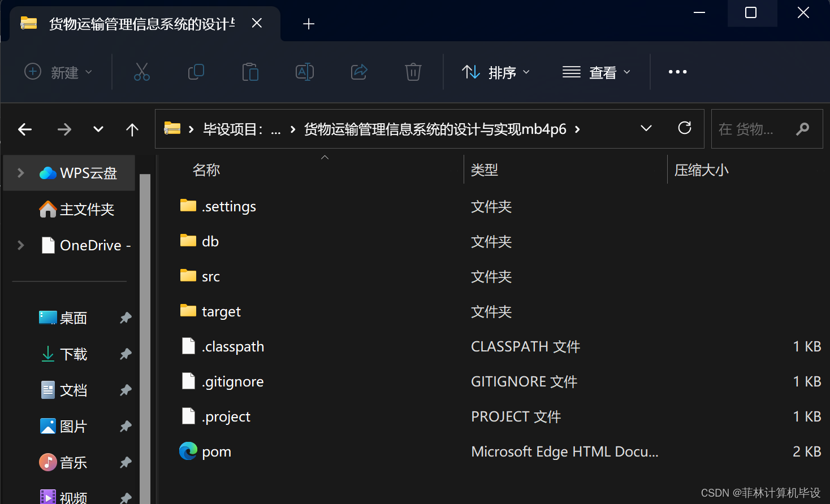Click CLASSPATH 文件 type cell

click(x=525, y=346)
